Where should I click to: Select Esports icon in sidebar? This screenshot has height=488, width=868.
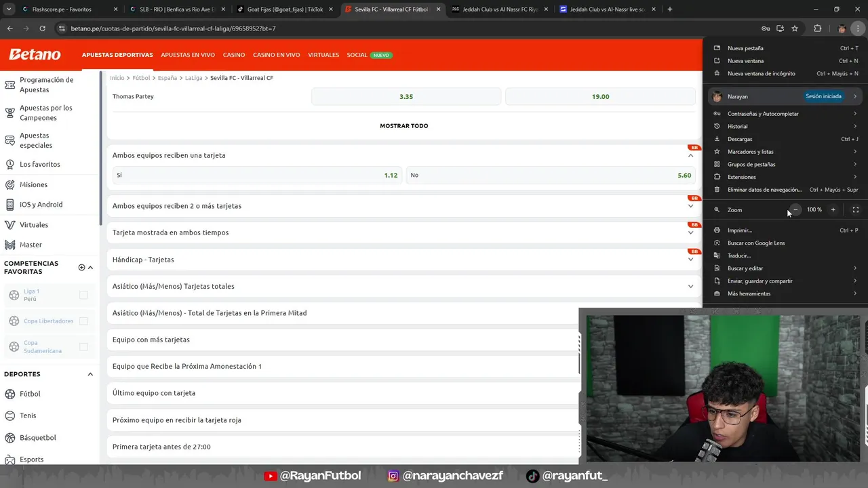(9, 460)
